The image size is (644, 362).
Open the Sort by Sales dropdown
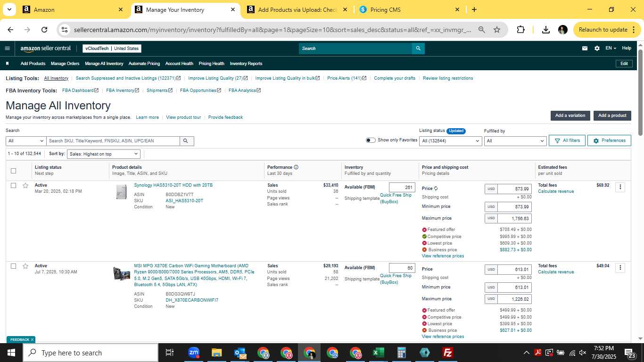104,154
